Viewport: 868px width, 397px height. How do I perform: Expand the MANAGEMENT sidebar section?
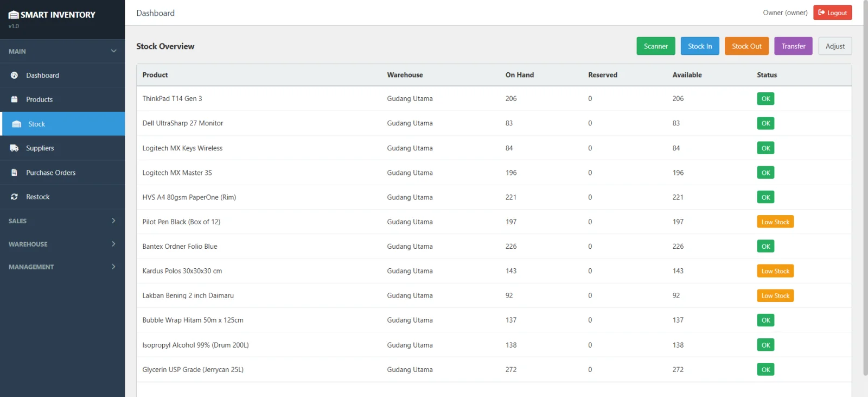coord(113,267)
